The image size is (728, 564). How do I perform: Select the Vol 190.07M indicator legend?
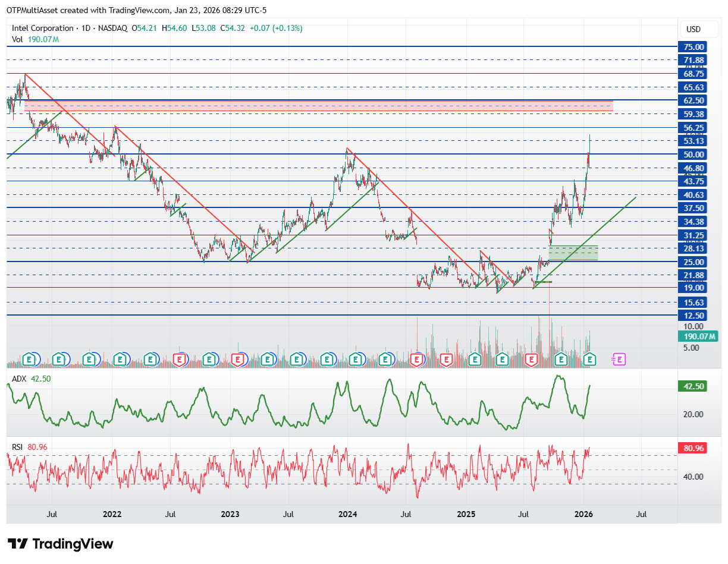pyautogui.click(x=35, y=39)
